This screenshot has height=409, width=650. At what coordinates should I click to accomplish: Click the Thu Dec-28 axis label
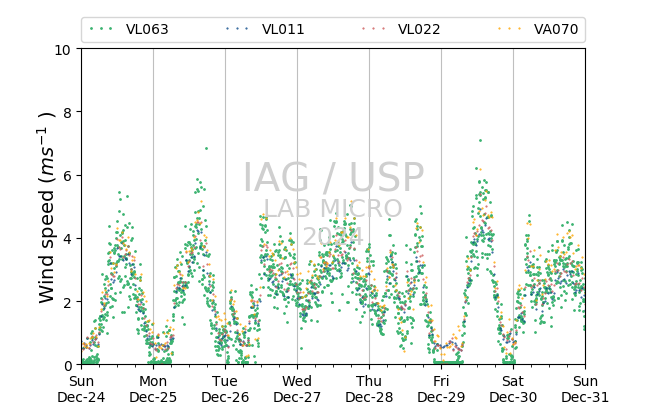369,389
